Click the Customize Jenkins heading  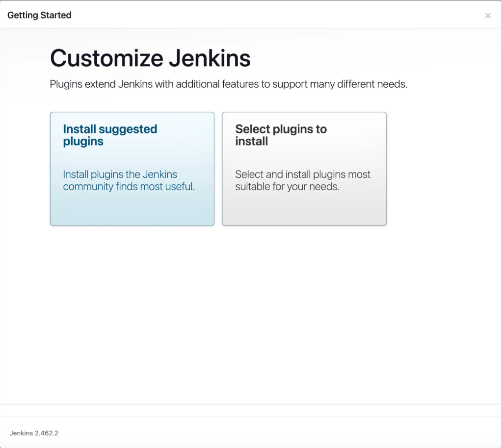[x=150, y=58]
